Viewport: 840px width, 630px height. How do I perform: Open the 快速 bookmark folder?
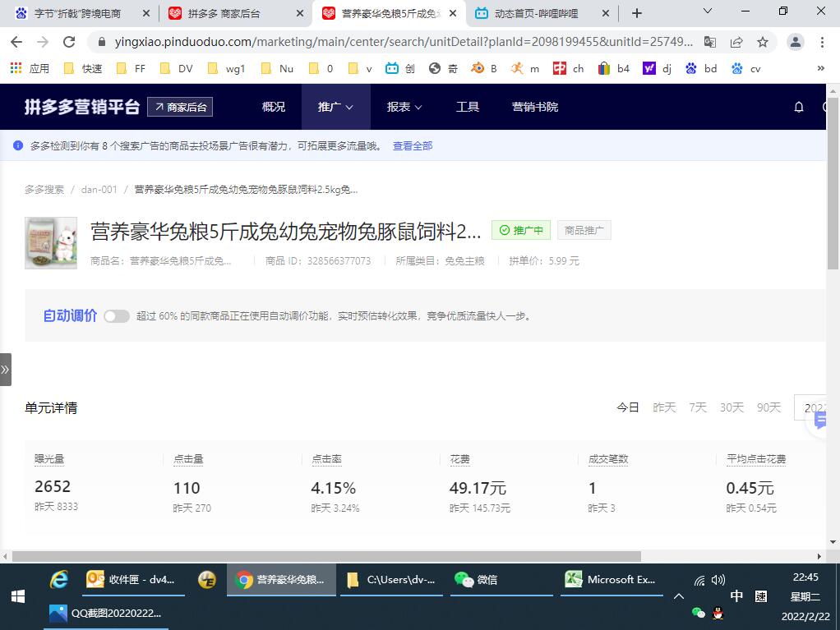83,68
